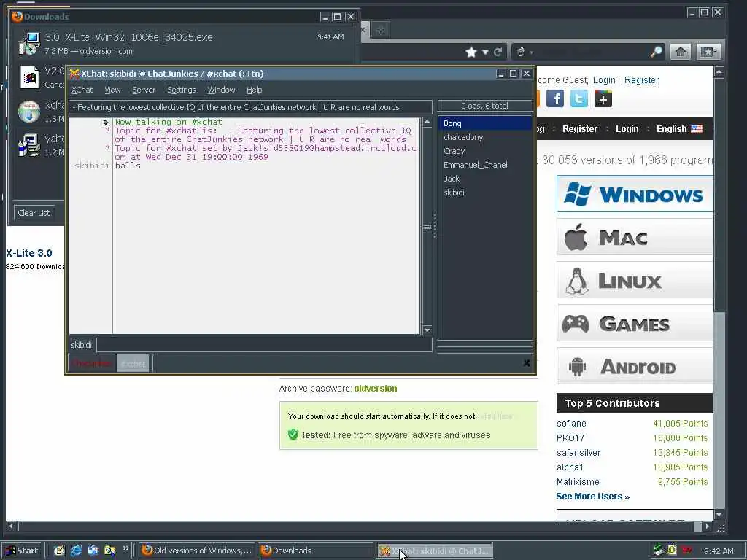Open the Window menu in XChat
Screen dimensions: 747x560
click(x=221, y=90)
